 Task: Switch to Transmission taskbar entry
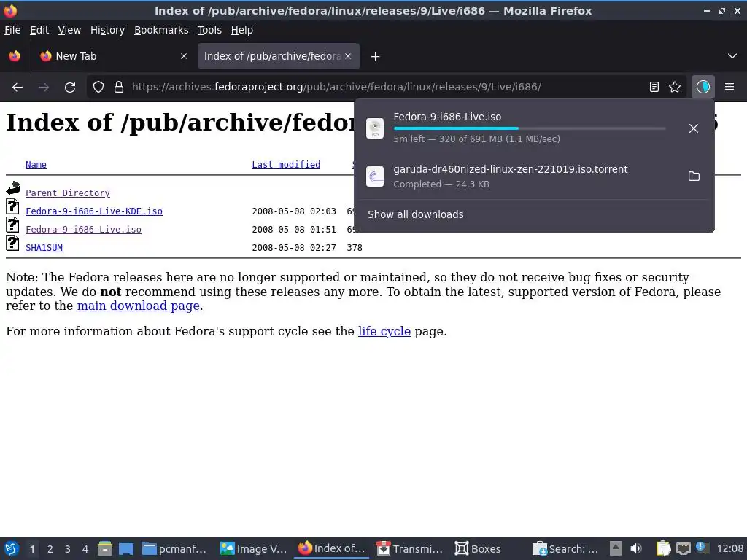[410, 548]
